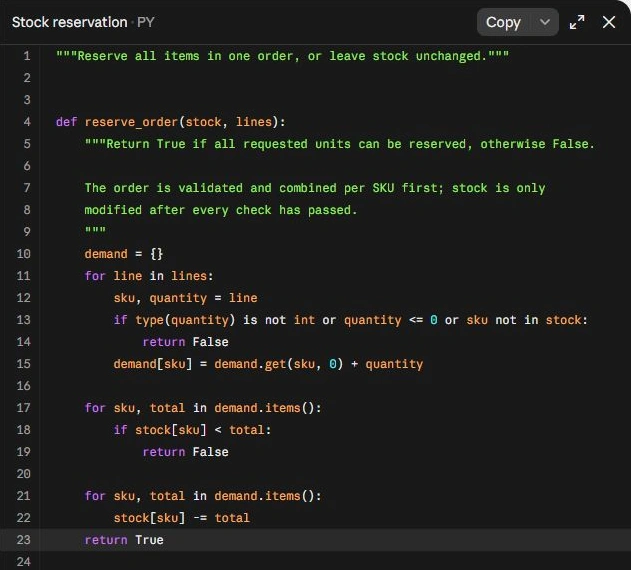Select the module docstring on line 1
Screen dimensions: 631x570
click(283, 56)
